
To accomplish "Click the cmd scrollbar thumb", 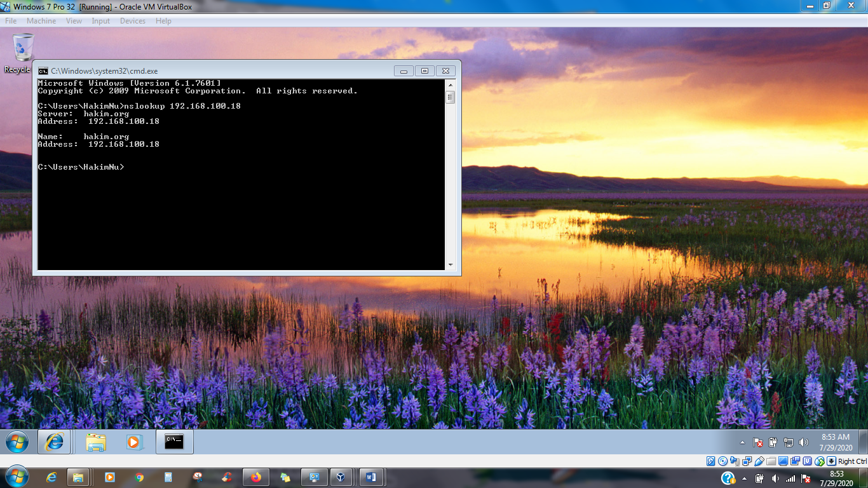I will point(451,97).
